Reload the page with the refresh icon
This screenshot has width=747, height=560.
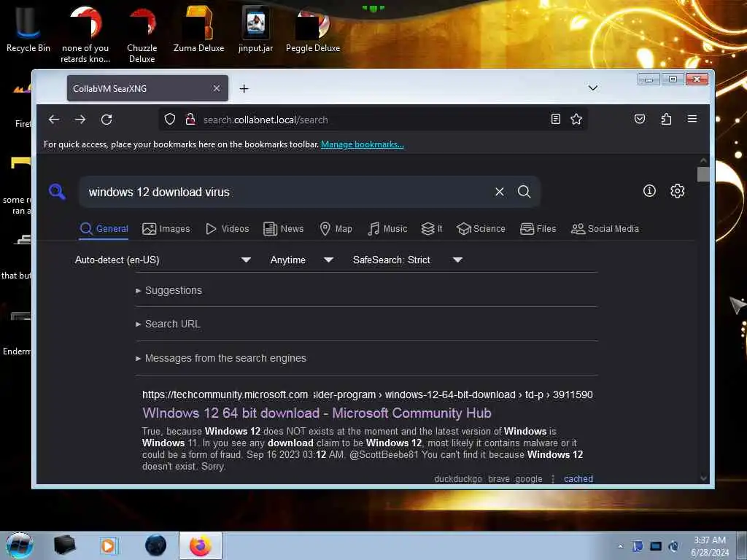tap(107, 120)
